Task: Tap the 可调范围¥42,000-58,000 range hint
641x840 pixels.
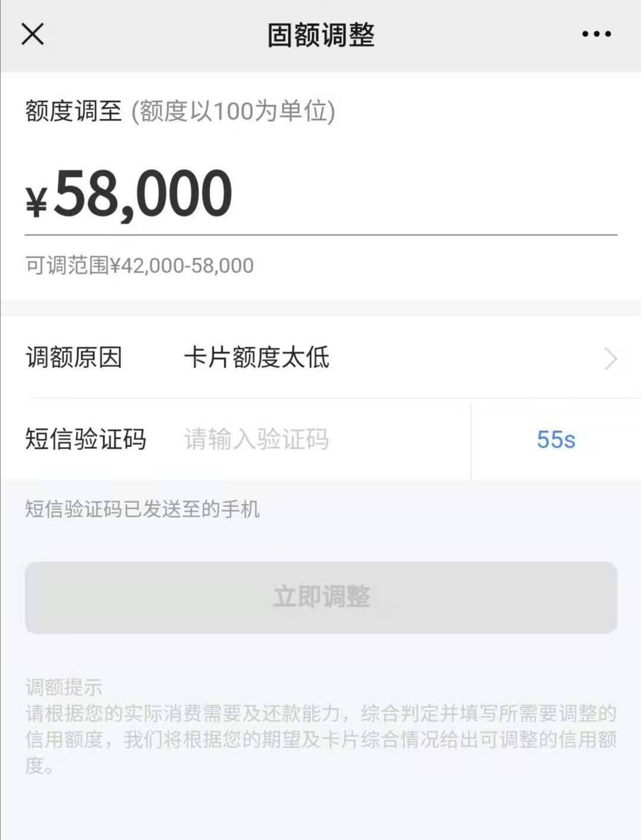Action: [x=139, y=265]
